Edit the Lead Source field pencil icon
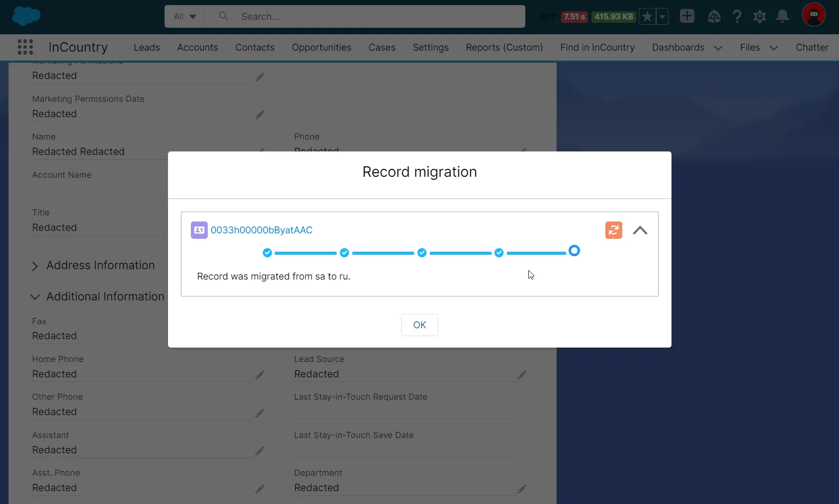 522,375
